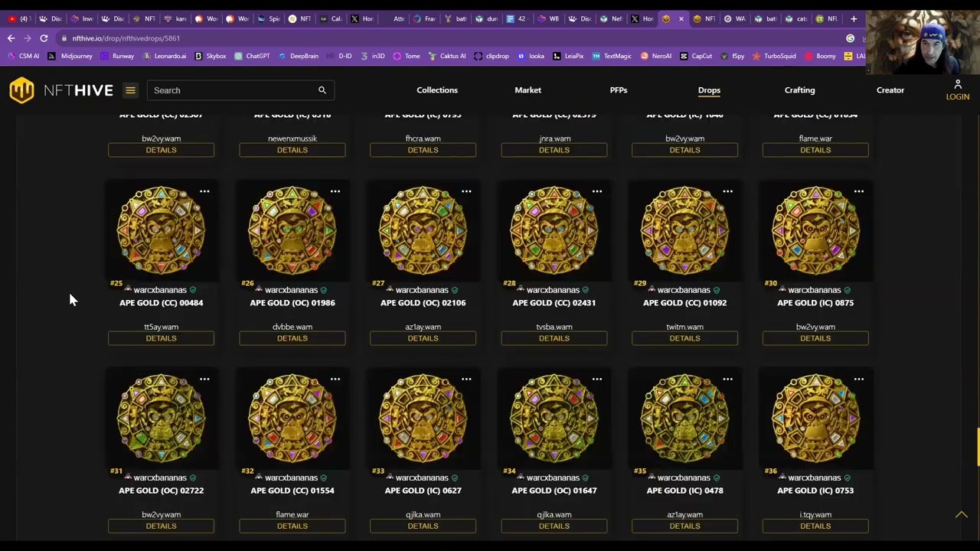Click the browser reload icon
Image resolution: width=980 pixels, height=551 pixels.
[44, 38]
